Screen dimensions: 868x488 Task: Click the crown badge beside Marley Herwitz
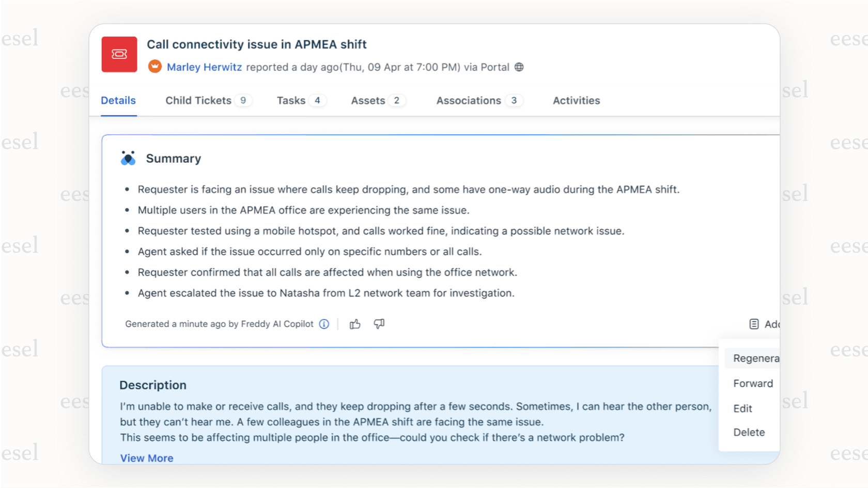(155, 67)
